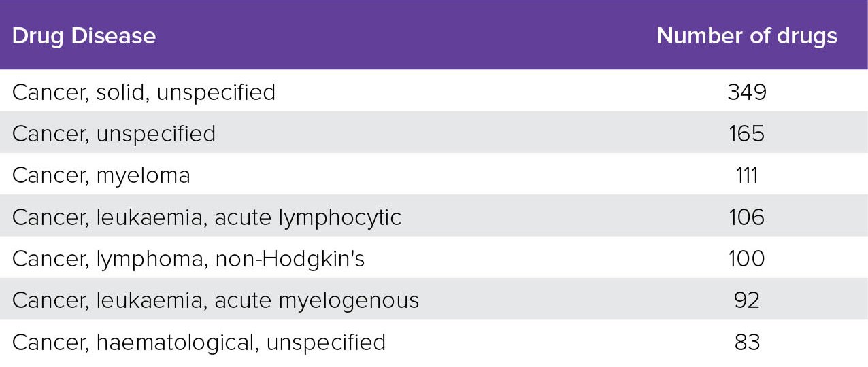The height and width of the screenshot is (367, 868).
Task: Click the 'Cancer, lymphoma, non-Hodgkin's' label
Action: (188, 259)
